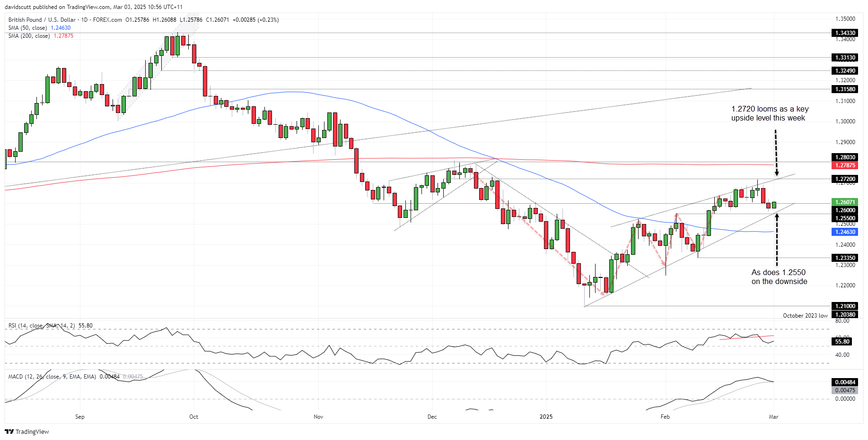Click the 1.30000 price axis tick
The image size is (868, 440).
pyautogui.click(x=845, y=121)
